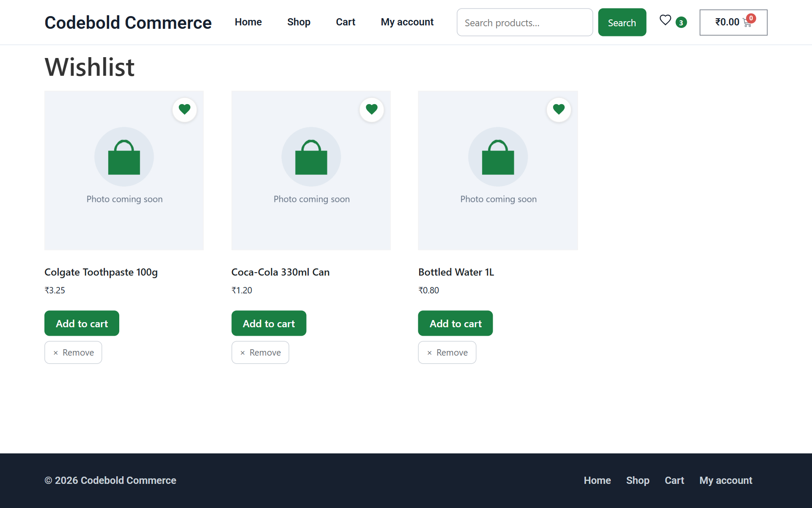
Task: Toggle wishlist heart on Colgate Toothpaste 100g
Action: (x=184, y=110)
